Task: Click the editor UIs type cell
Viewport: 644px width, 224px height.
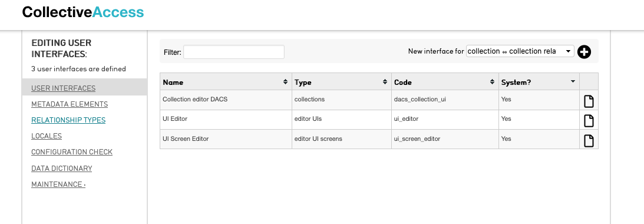Action: click(342, 119)
